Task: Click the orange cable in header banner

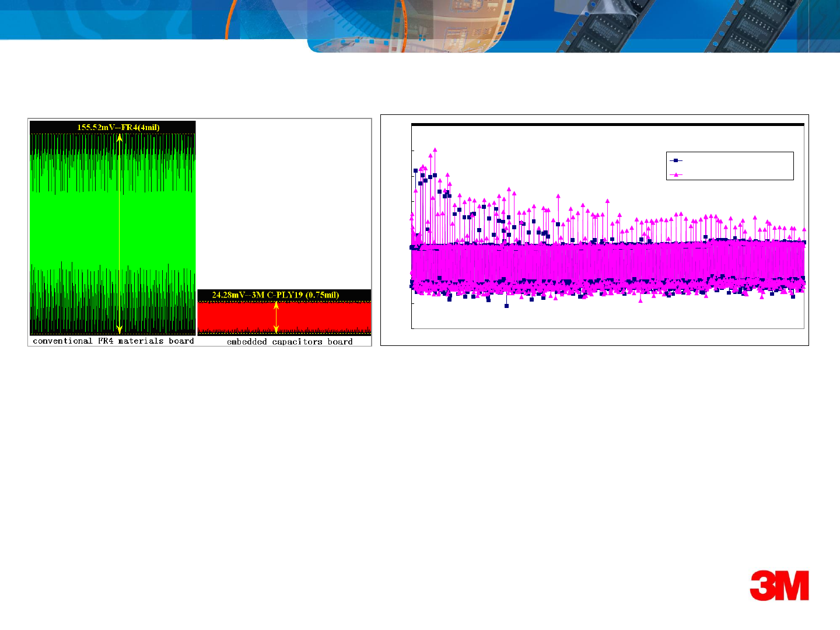Action: pos(232,20)
